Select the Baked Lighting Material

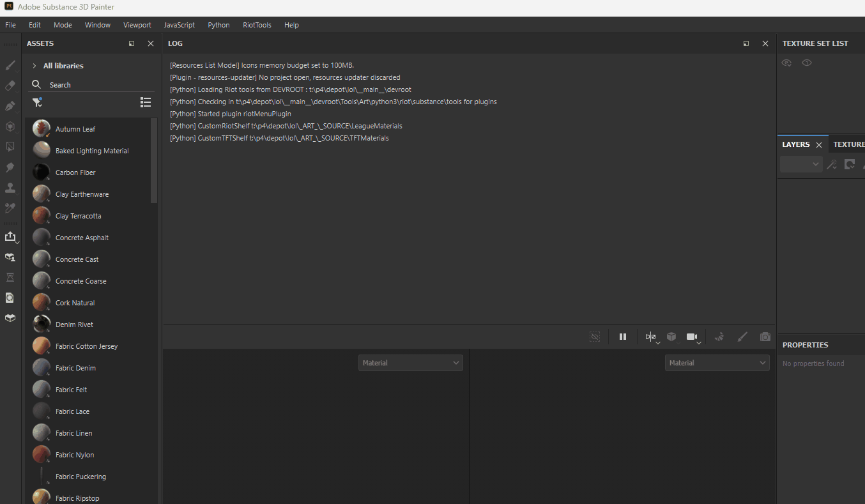tap(88, 150)
